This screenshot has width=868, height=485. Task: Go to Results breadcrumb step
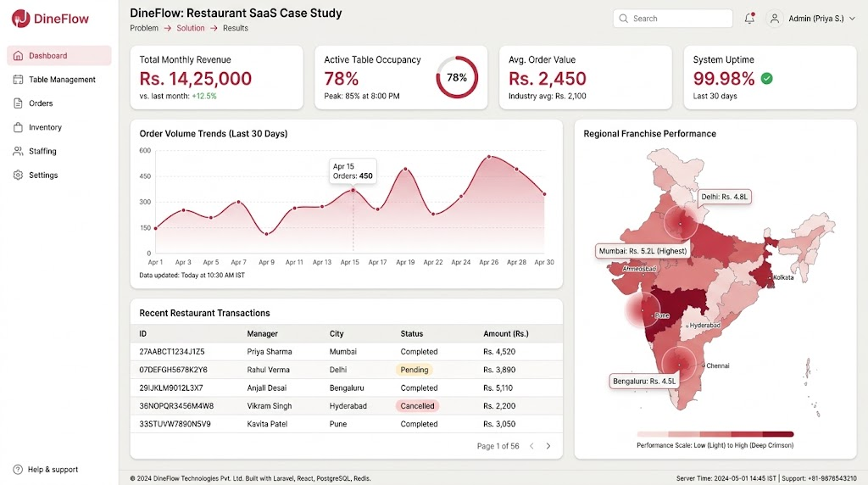tap(236, 28)
